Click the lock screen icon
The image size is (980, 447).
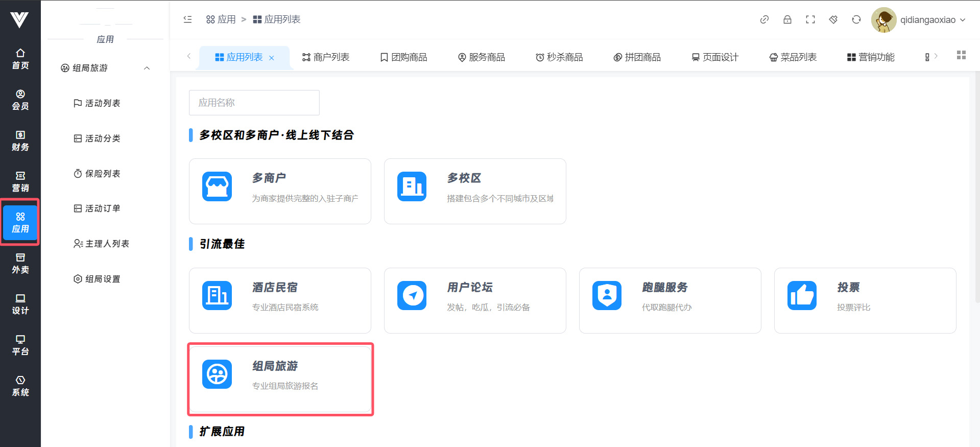tap(787, 20)
